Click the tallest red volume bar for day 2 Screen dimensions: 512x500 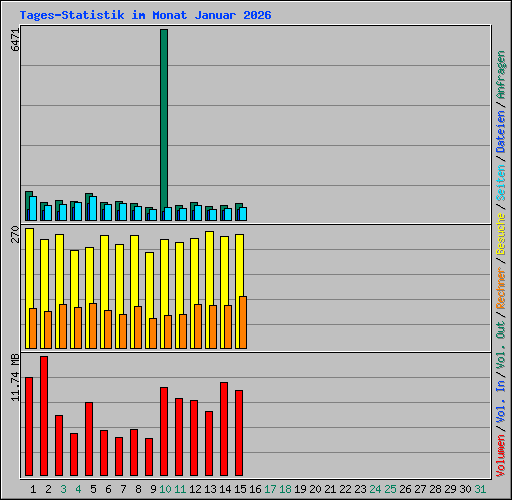(44, 416)
